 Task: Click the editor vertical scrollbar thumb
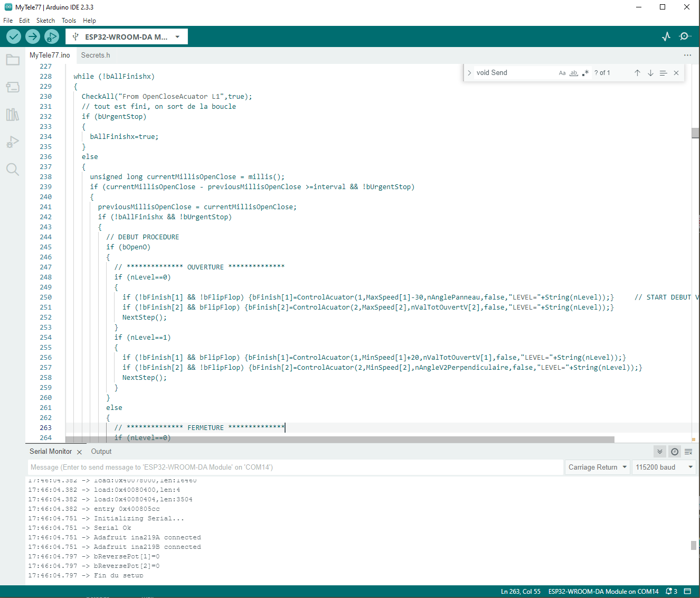point(695,133)
